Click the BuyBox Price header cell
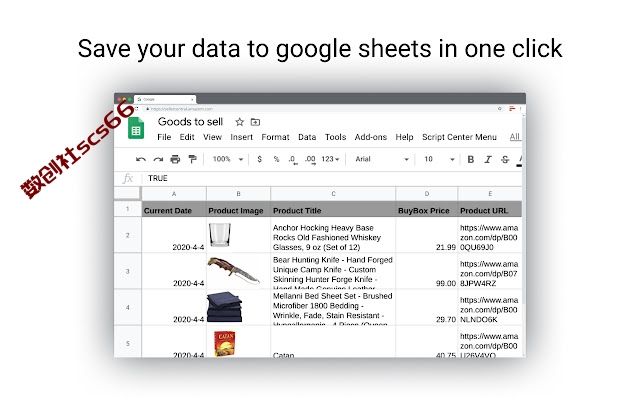Viewport: 640px width, 400px height. pyautogui.click(x=427, y=209)
